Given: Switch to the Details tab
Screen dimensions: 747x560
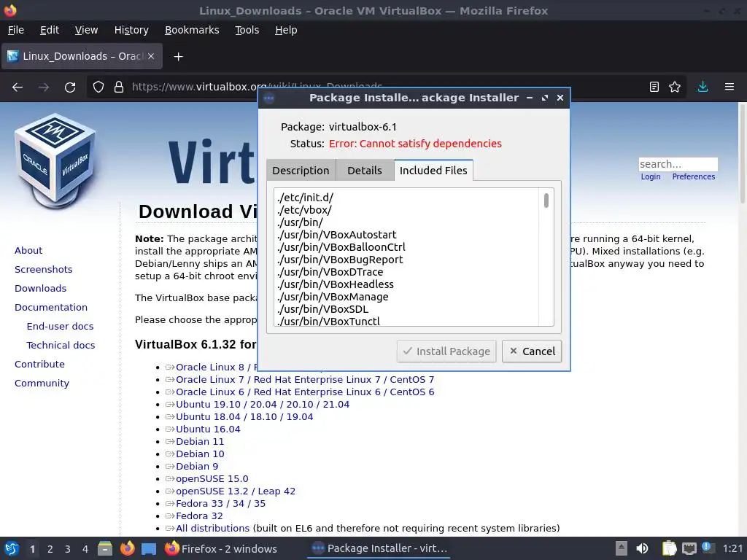Looking at the screenshot, I should [365, 171].
